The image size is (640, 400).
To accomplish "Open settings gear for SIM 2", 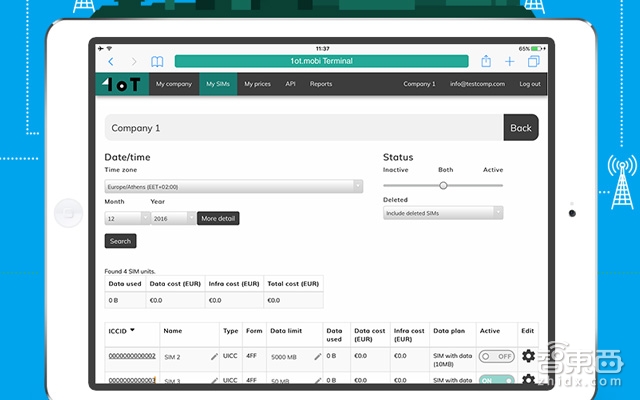I will 528,356.
